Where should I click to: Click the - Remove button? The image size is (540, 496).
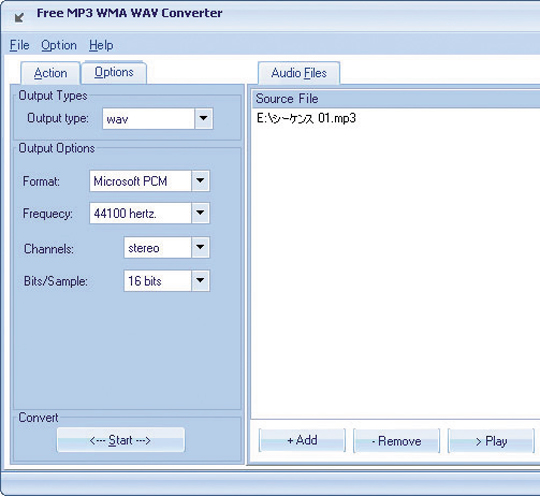(x=396, y=441)
